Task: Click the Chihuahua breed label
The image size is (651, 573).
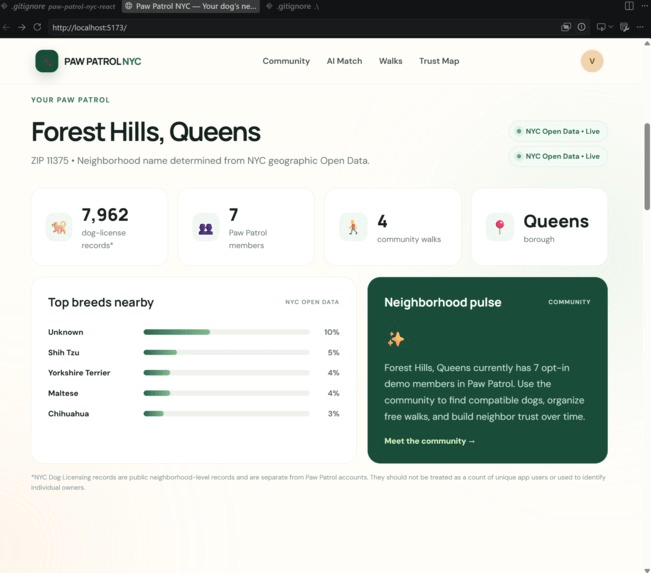Action: pos(69,414)
